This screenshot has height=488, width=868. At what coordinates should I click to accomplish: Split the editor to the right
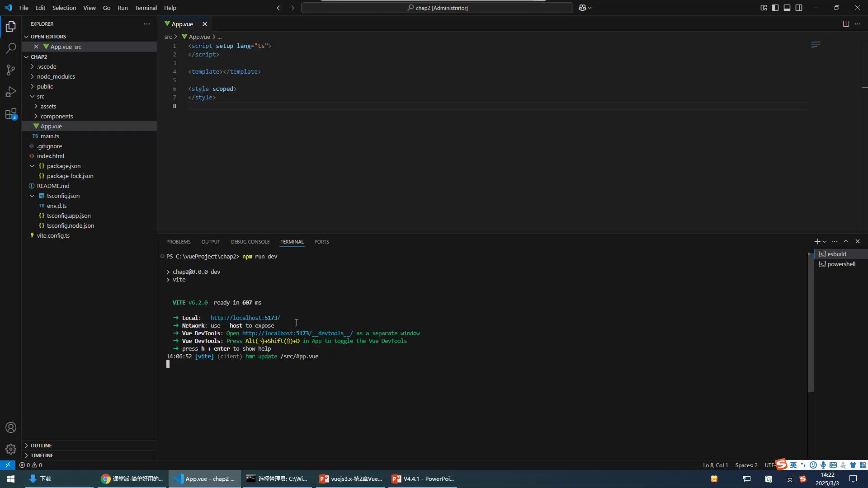click(x=845, y=24)
